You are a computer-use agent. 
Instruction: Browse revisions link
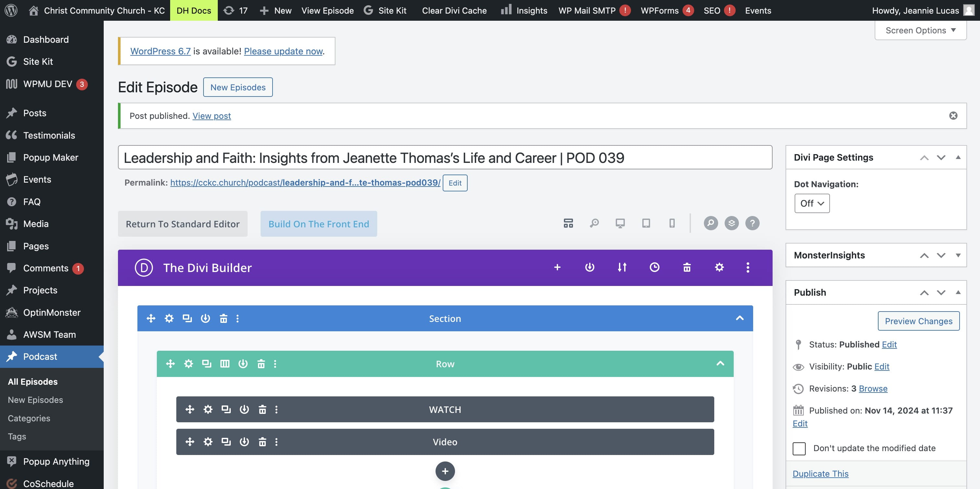(x=873, y=389)
